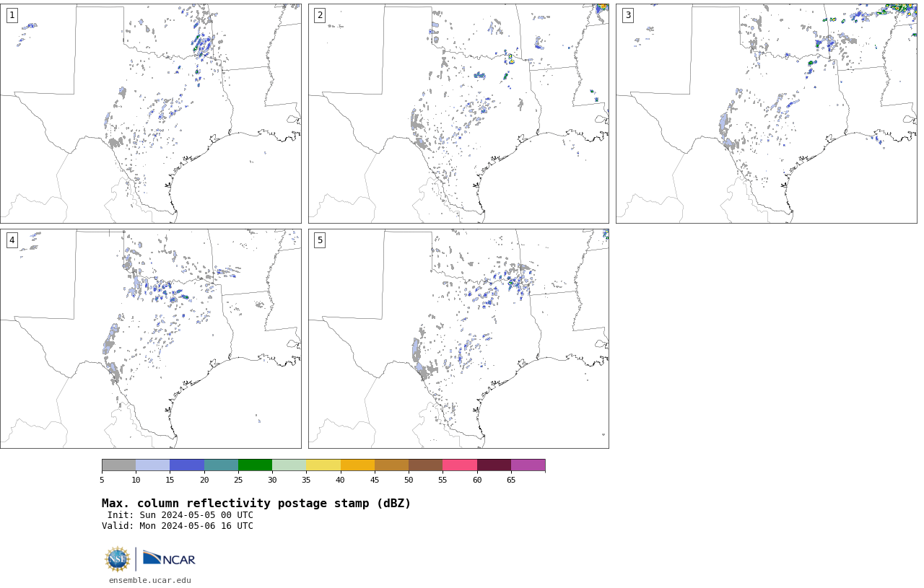The width and height of the screenshot is (924, 588).
Task: Click the colorbar tick label 10
Action: pos(136,481)
